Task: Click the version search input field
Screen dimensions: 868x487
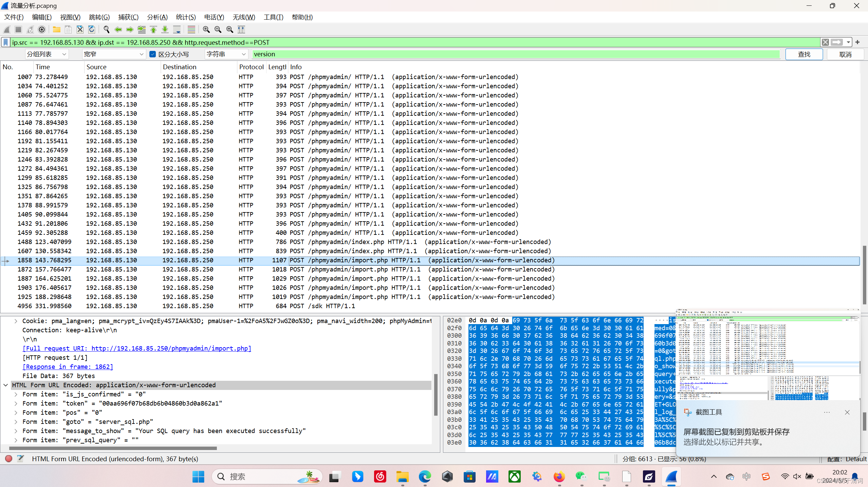Action: click(516, 54)
